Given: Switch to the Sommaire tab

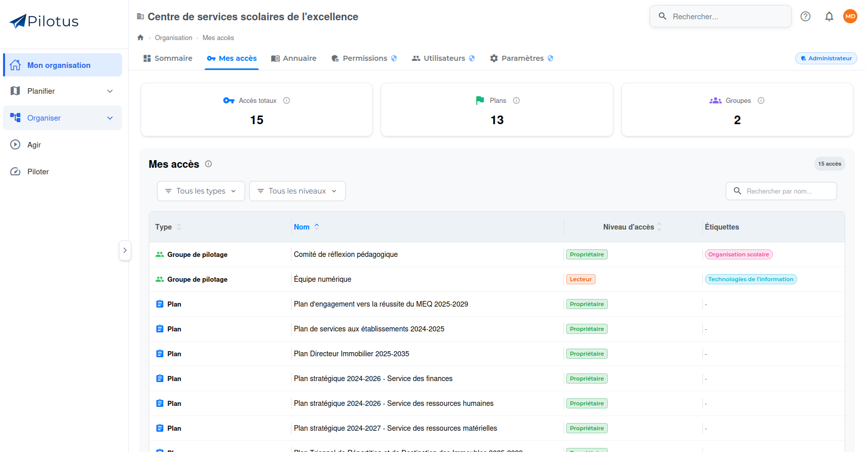Looking at the screenshot, I should pos(168,58).
